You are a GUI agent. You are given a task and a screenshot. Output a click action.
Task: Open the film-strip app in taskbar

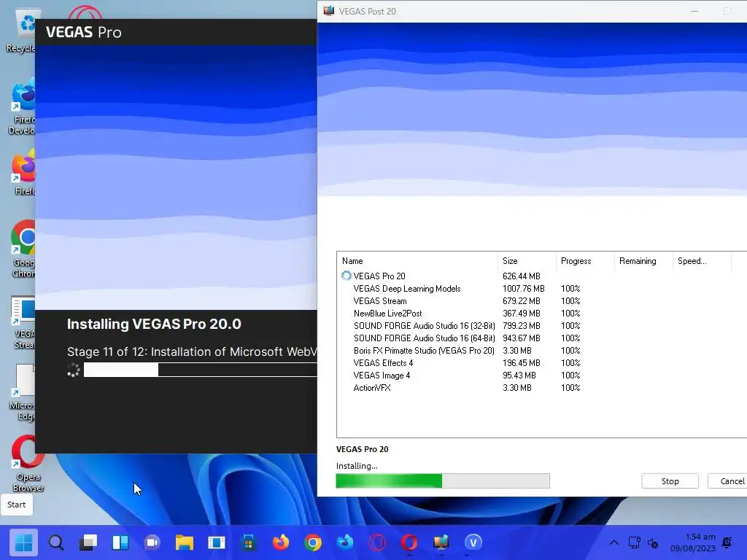216,542
